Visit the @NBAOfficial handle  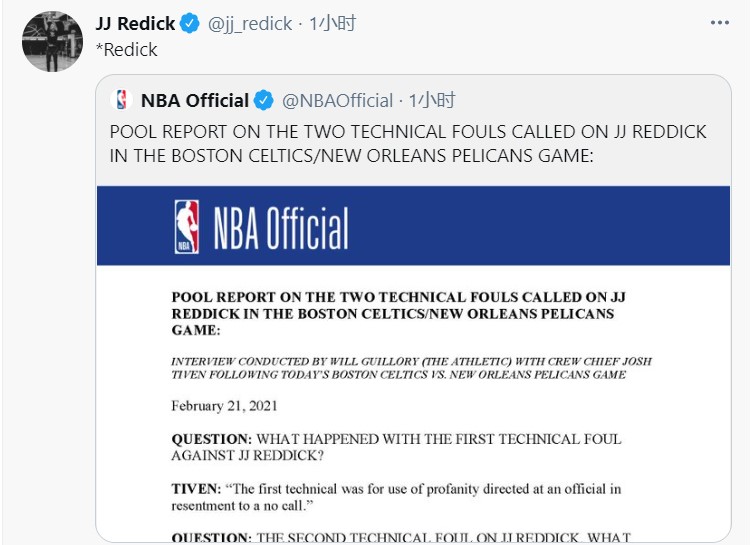[x=338, y=100]
